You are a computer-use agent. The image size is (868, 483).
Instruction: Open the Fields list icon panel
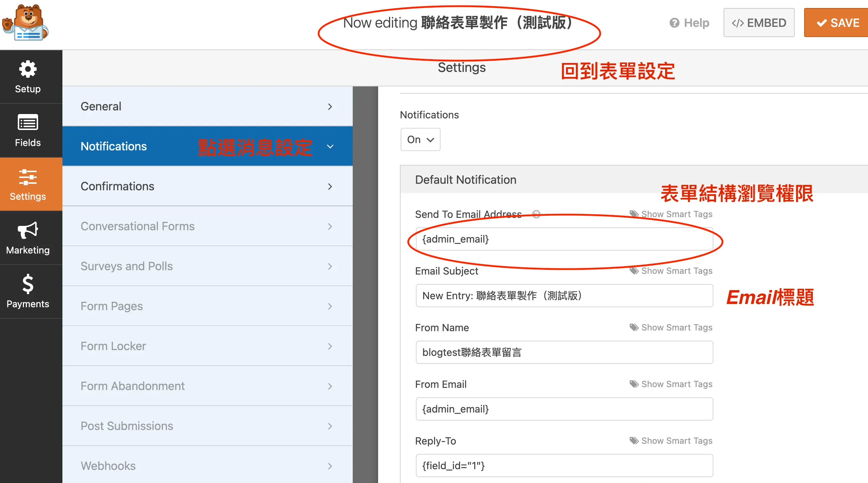pyautogui.click(x=28, y=130)
